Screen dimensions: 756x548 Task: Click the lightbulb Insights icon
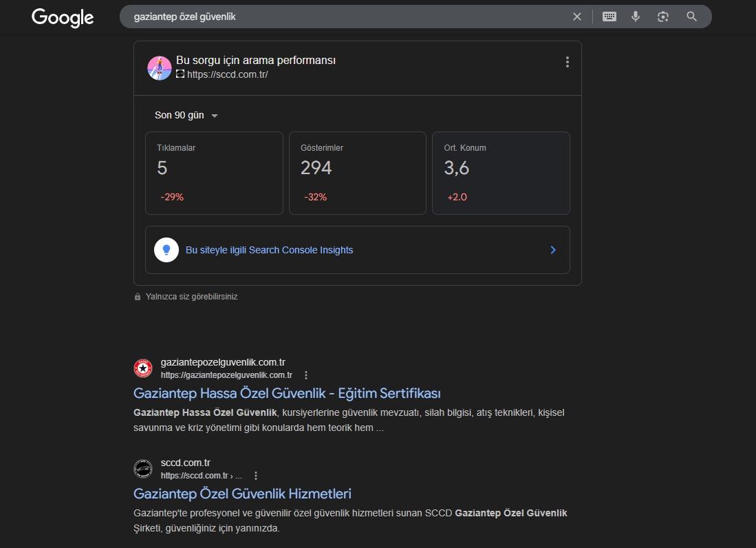pyautogui.click(x=166, y=250)
